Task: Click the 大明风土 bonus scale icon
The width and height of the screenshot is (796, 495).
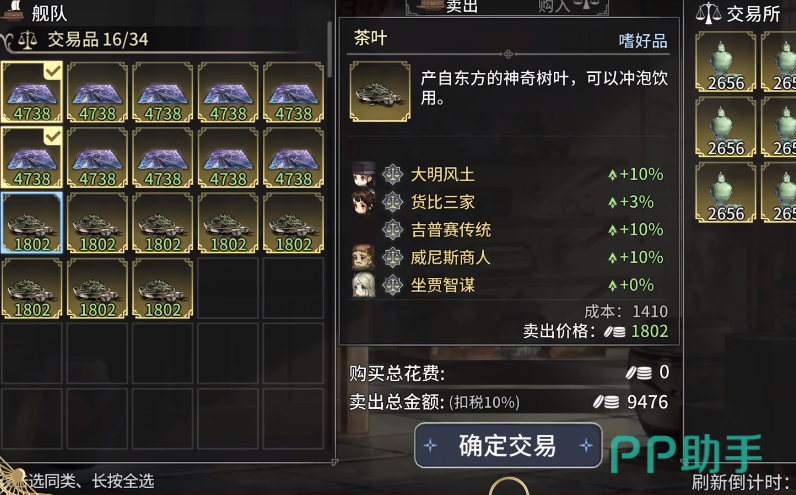Action: click(392, 175)
